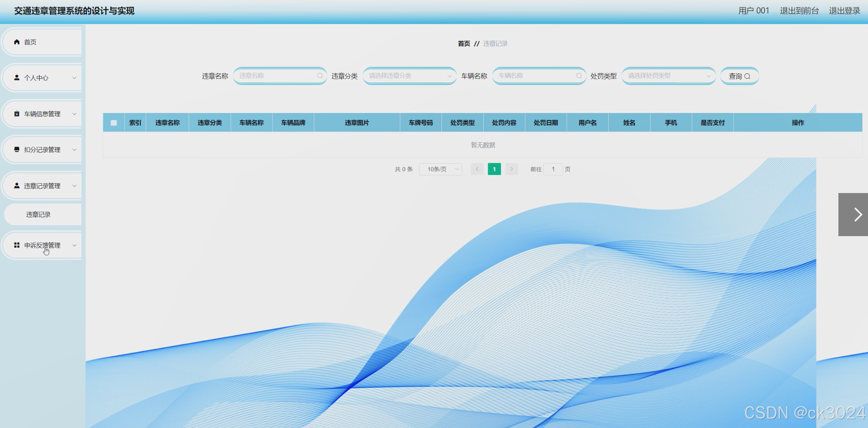Open the 10条/页 page size dropdown
Image resolution: width=868 pixels, height=428 pixels.
(440, 169)
